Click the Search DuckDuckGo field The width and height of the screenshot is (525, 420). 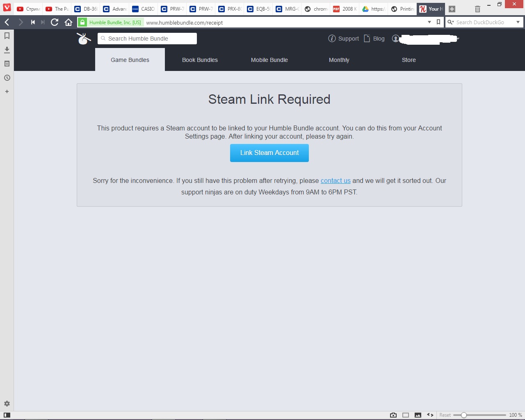pos(484,22)
